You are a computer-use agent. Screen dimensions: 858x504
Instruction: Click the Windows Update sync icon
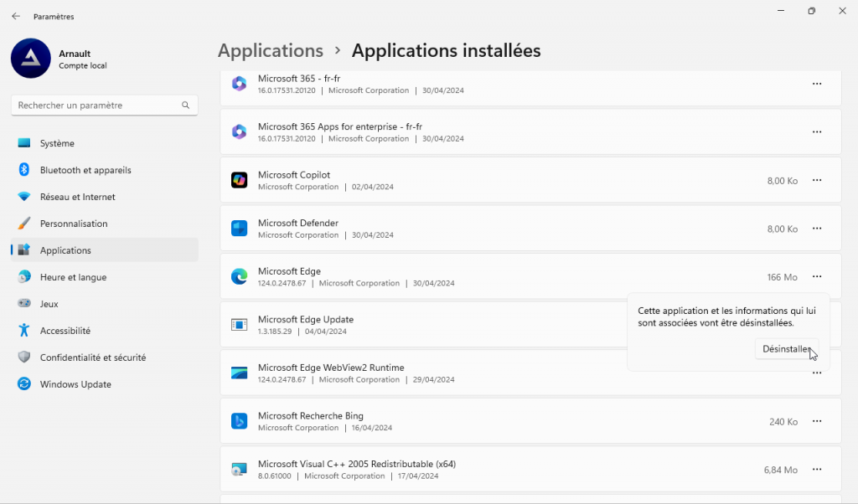point(24,383)
